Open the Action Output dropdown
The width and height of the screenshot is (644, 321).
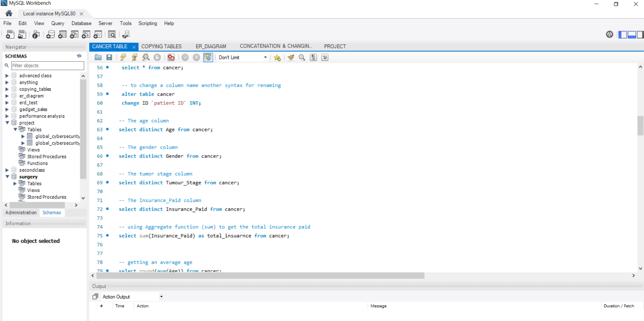pos(161,297)
